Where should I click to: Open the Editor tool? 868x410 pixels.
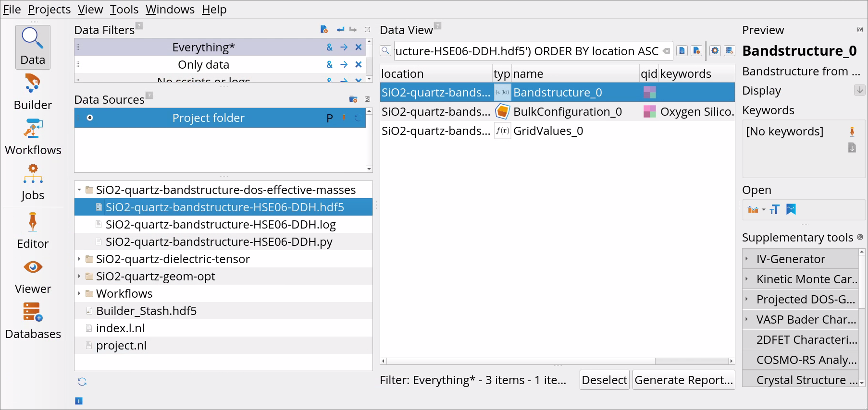(33, 230)
